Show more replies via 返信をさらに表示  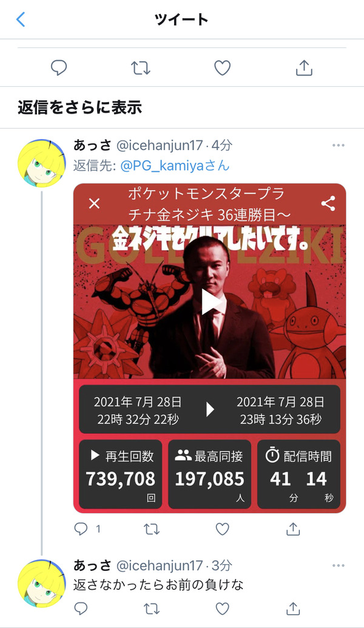coord(79,108)
